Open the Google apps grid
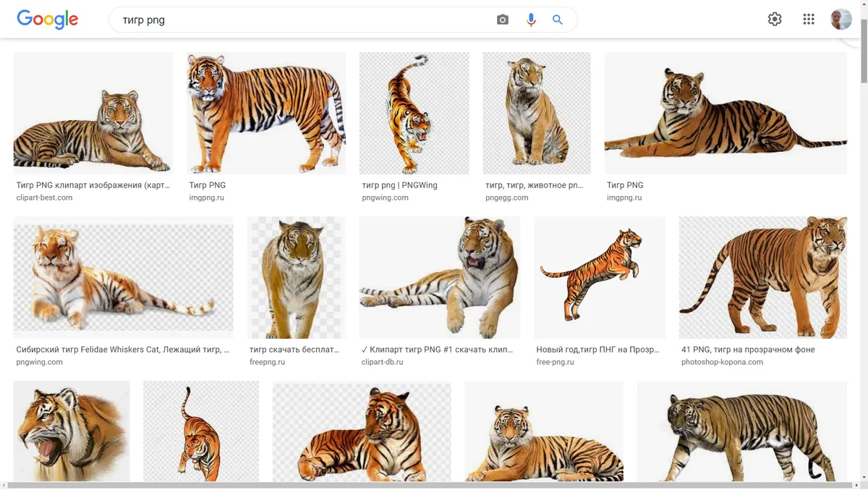 [x=809, y=20]
